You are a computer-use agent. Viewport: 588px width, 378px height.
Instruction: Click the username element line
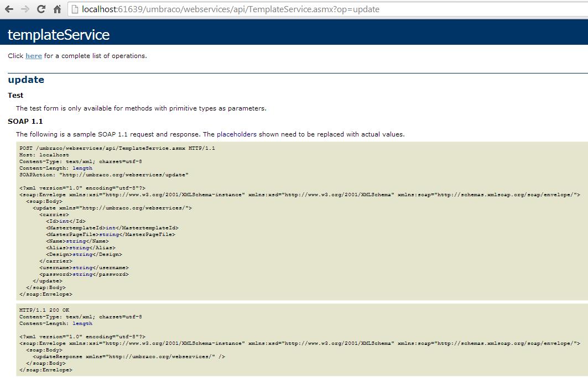point(84,268)
